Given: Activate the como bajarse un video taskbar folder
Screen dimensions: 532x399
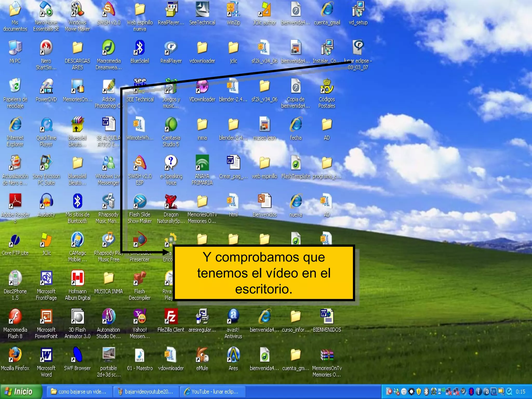Looking at the screenshot, I should coord(79,391).
